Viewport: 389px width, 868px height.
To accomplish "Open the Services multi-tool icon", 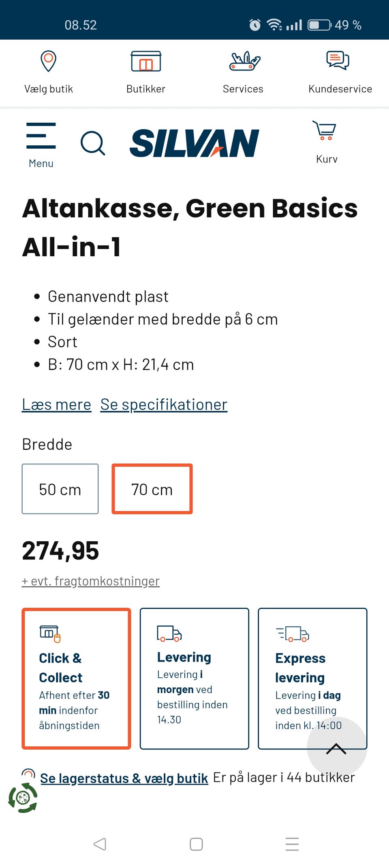I will pyautogui.click(x=243, y=61).
